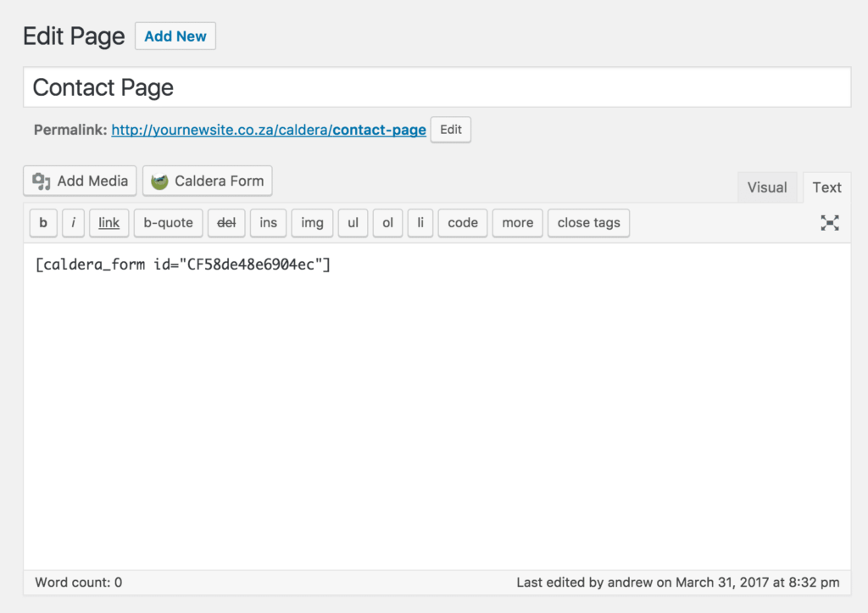This screenshot has width=868, height=613.
Task: Click the Add New page button
Action: coord(175,36)
